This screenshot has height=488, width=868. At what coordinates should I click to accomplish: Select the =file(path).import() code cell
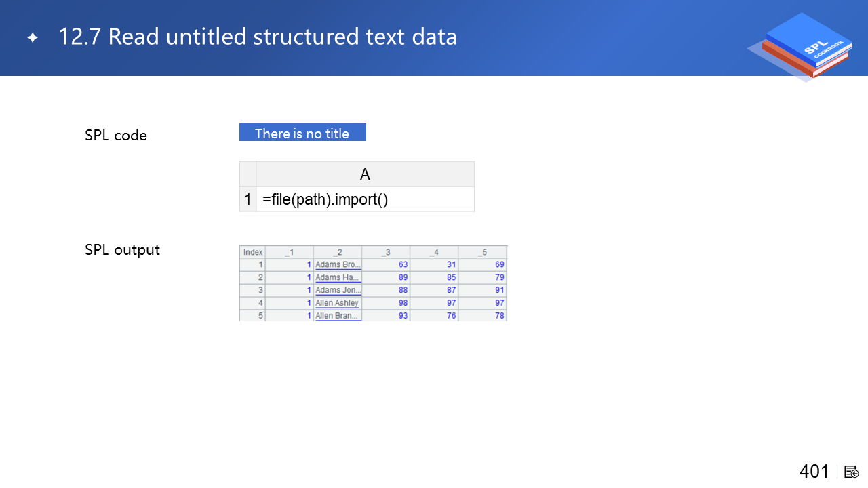point(365,200)
